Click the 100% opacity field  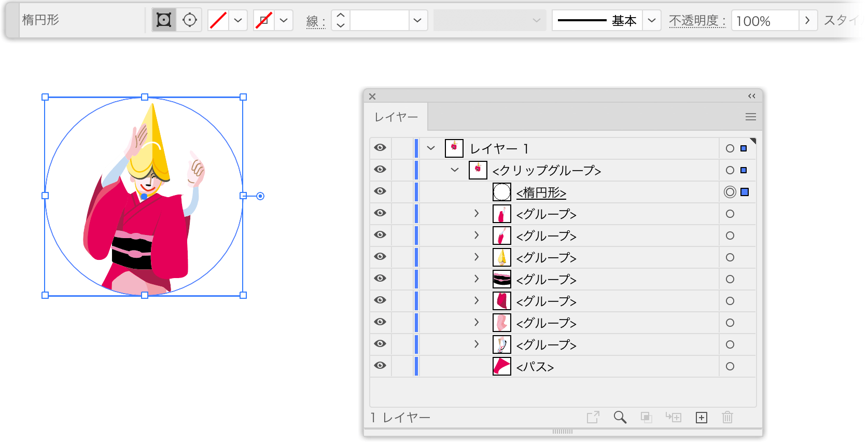[x=765, y=20]
